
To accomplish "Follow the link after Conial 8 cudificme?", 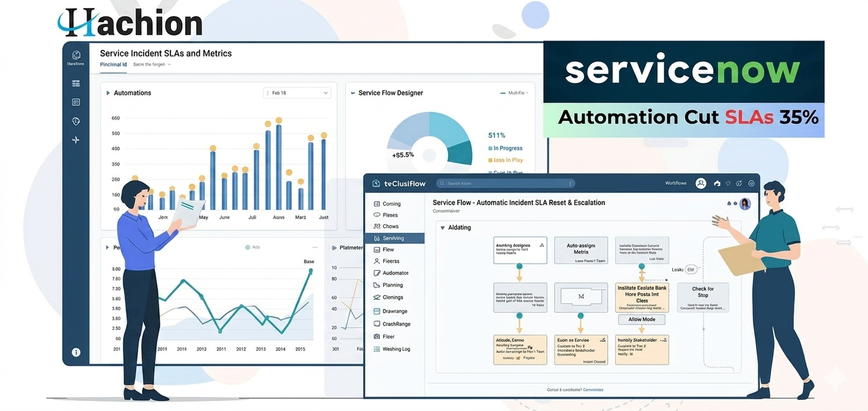I will tap(593, 389).
